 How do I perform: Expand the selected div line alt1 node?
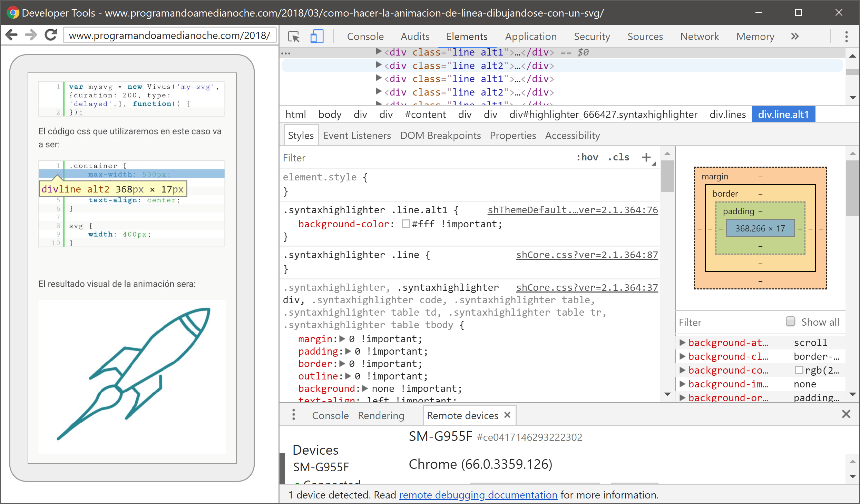pos(379,52)
